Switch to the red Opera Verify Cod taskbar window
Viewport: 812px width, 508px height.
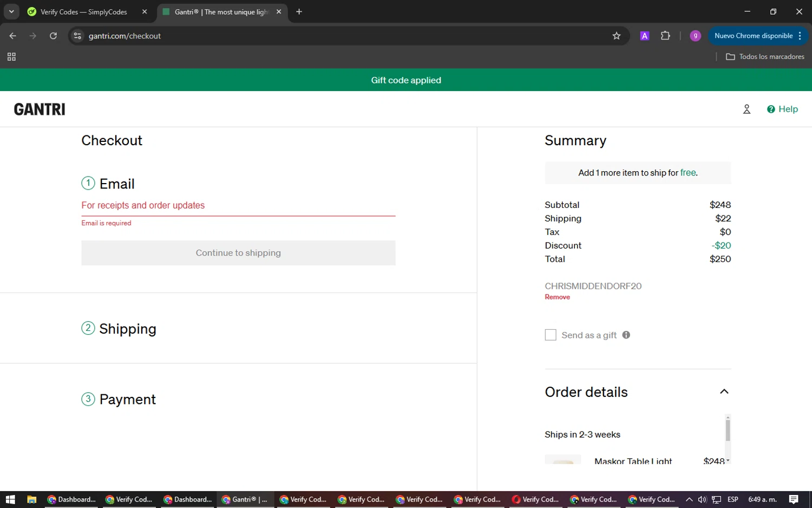coord(535,499)
